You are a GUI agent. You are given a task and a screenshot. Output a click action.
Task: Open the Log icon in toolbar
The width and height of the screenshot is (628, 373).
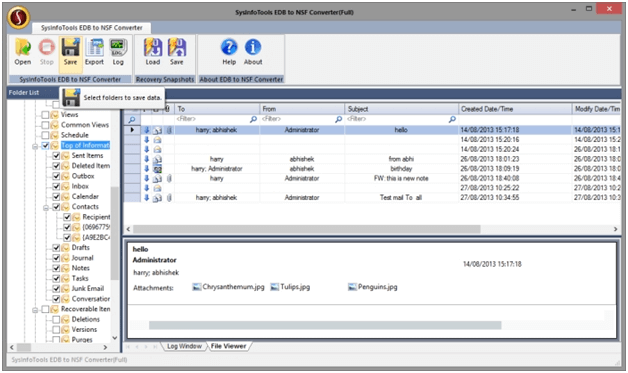click(118, 52)
